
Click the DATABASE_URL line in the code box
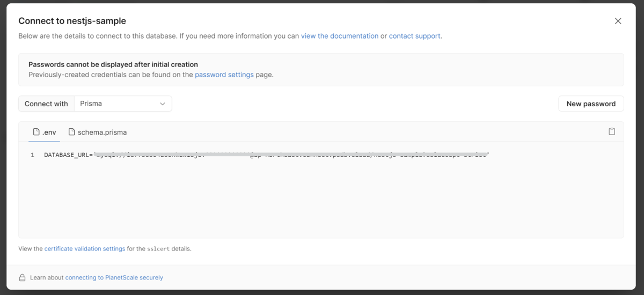[266, 155]
